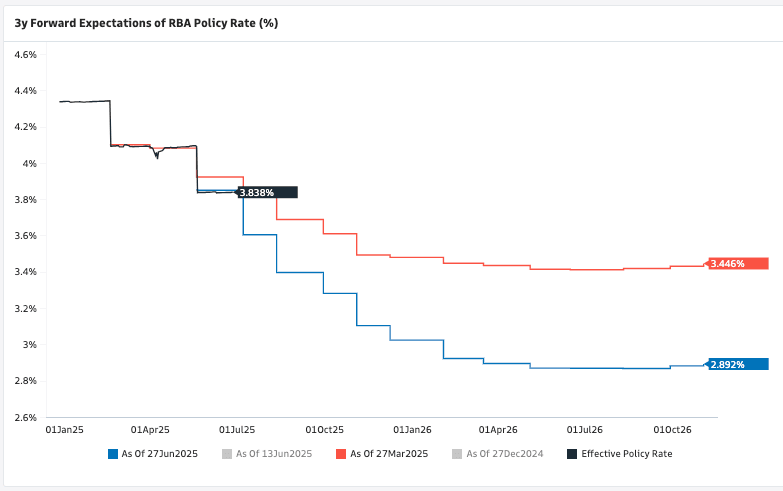Hide the As Of 27Mar2025 series via its label

coord(387,454)
